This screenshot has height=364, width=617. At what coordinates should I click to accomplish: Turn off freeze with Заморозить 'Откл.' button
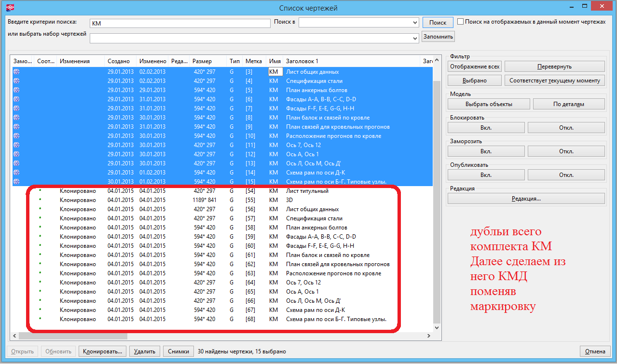point(566,151)
